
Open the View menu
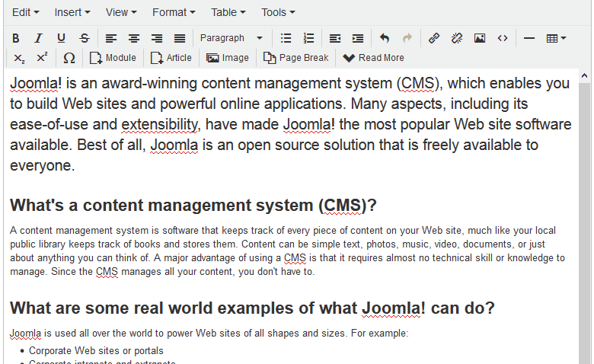(x=121, y=12)
